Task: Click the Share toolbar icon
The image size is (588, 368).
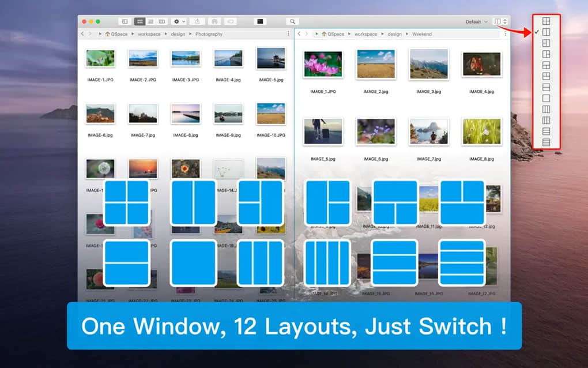Action: (197, 21)
